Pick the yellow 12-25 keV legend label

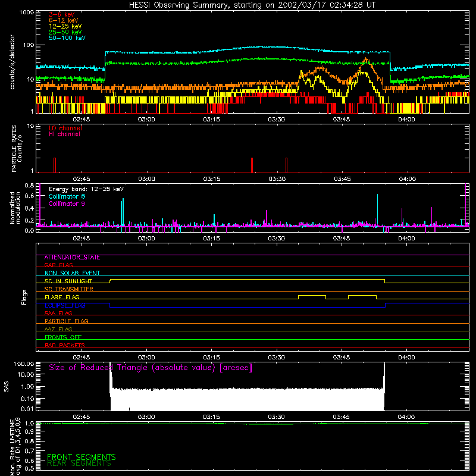[x=65, y=26]
